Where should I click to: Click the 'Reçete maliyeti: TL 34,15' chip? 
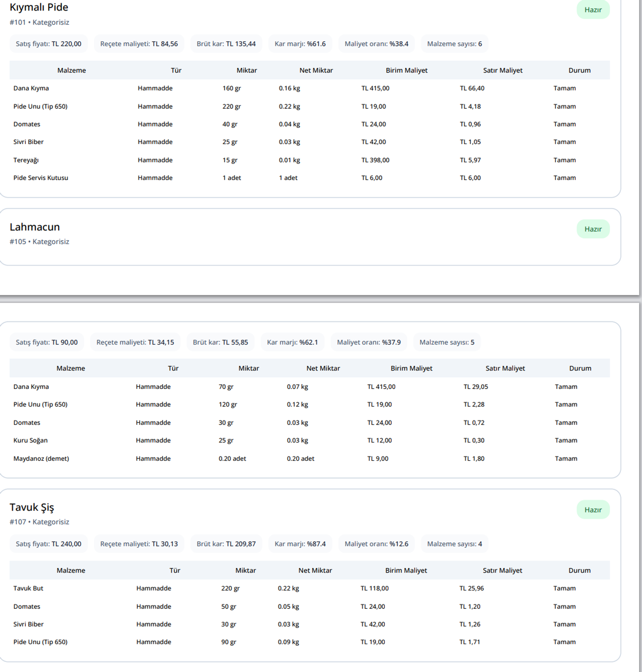tap(135, 342)
